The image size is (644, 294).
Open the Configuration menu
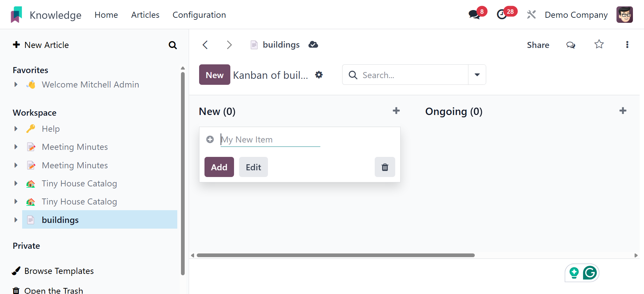(x=199, y=15)
